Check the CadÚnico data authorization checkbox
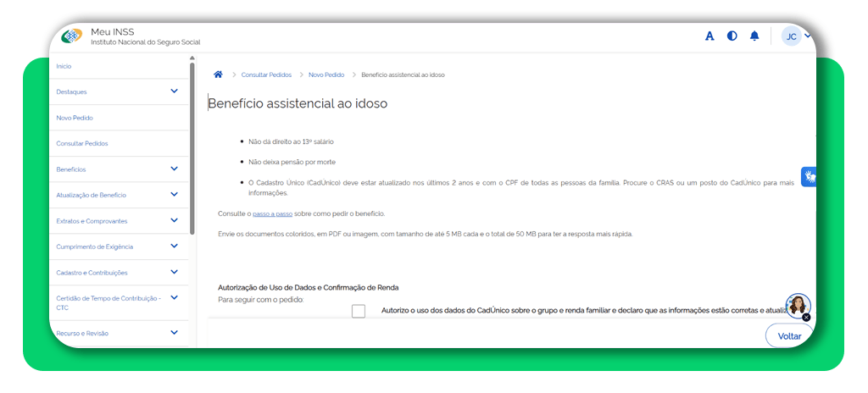 pyautogui.click(x=359, y=311)
